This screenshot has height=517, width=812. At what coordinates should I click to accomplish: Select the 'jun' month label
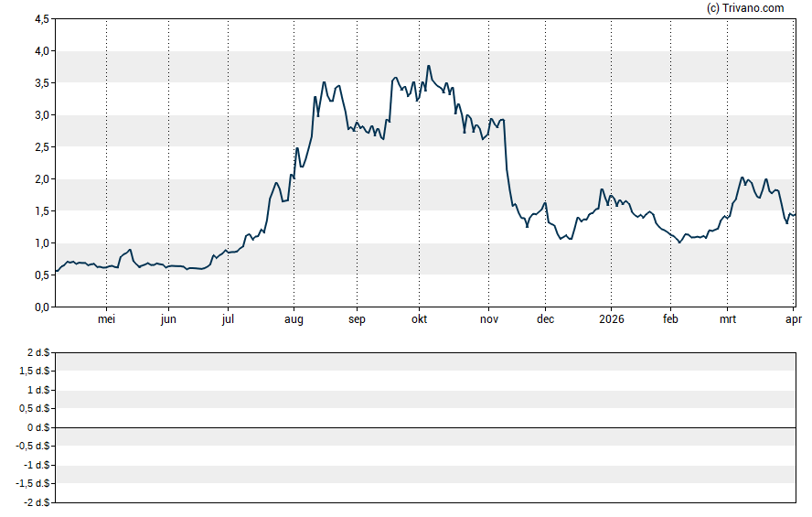coord(168,320)
